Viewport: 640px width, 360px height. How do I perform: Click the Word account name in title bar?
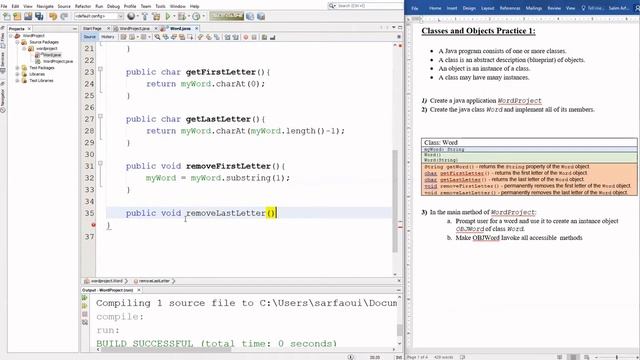(619, 8)
